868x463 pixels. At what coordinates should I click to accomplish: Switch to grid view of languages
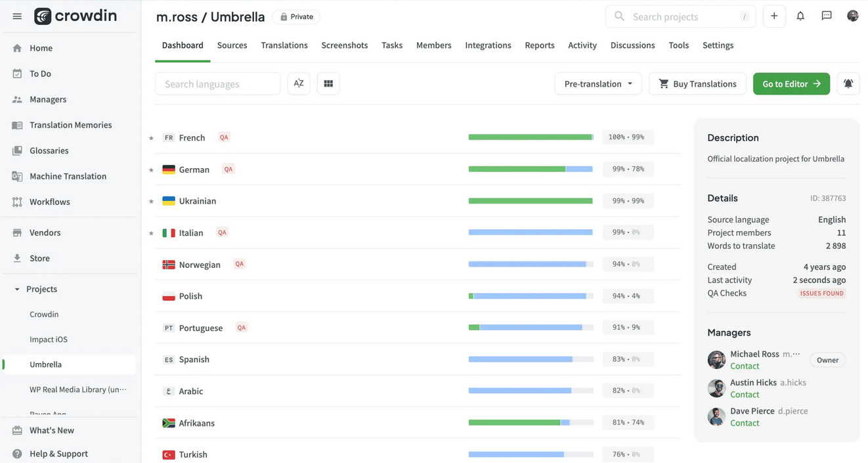pos(328,83)
